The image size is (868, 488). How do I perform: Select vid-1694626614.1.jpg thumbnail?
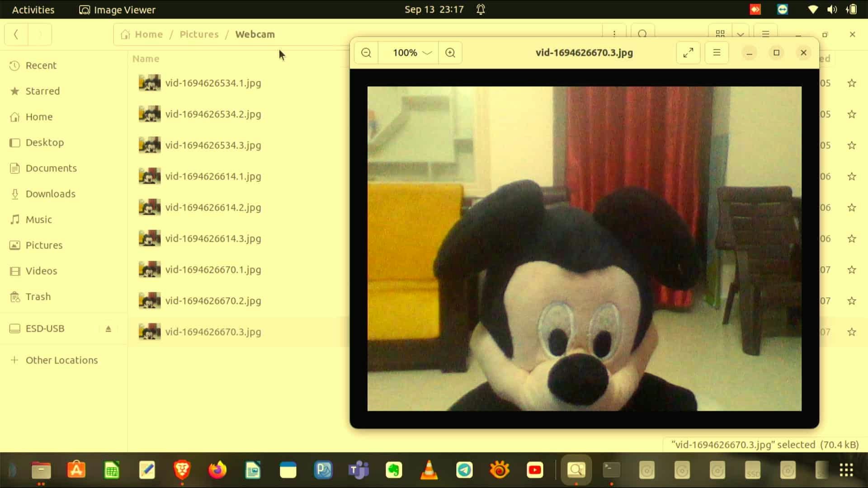pos(150,176)
